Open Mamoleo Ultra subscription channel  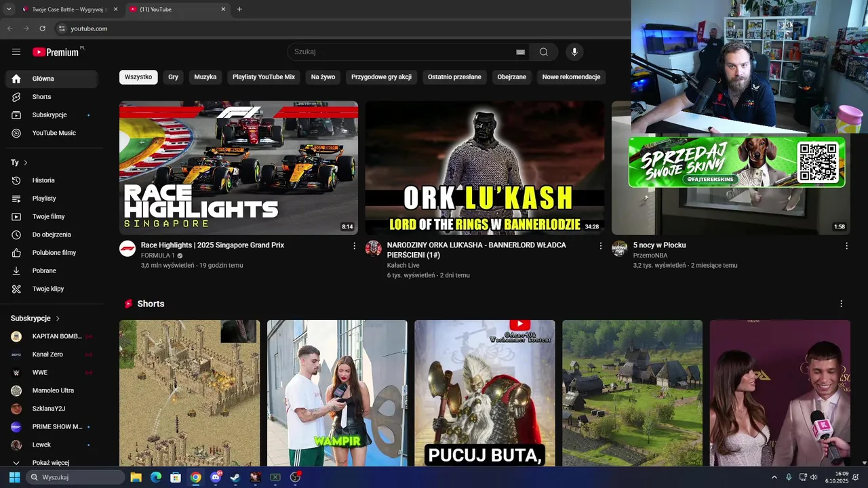[x=52, y=390]
